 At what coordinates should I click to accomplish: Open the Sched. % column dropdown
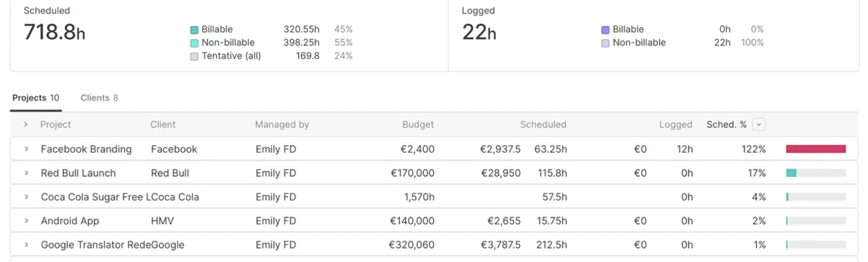click(759, 124)
